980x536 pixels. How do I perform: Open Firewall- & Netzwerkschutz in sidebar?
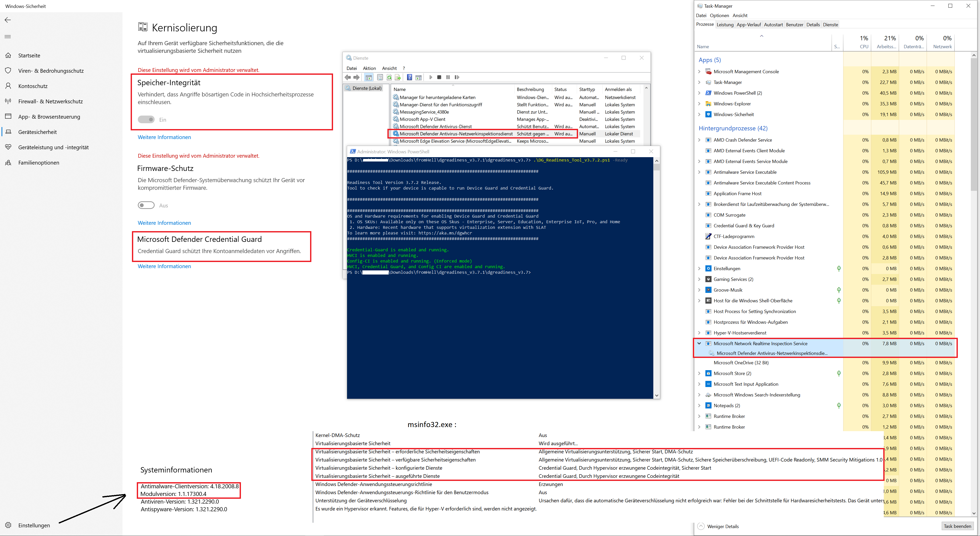coord(50,101)
